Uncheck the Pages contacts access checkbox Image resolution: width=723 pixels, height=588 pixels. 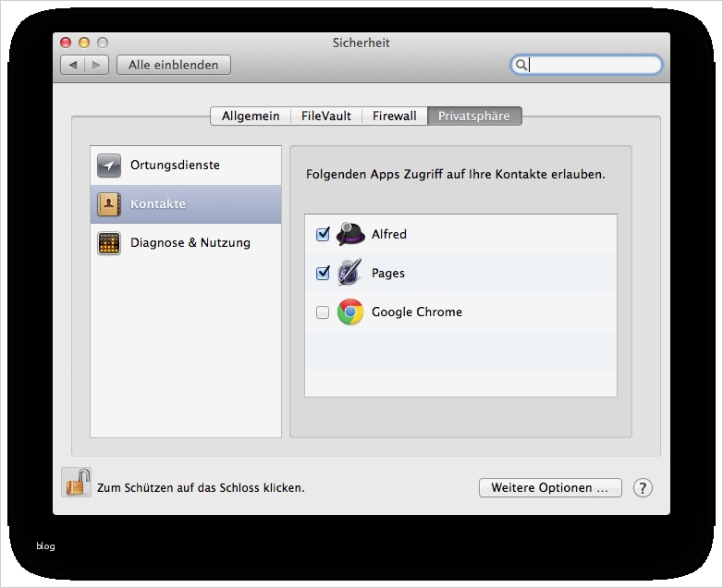coord(323,273)
